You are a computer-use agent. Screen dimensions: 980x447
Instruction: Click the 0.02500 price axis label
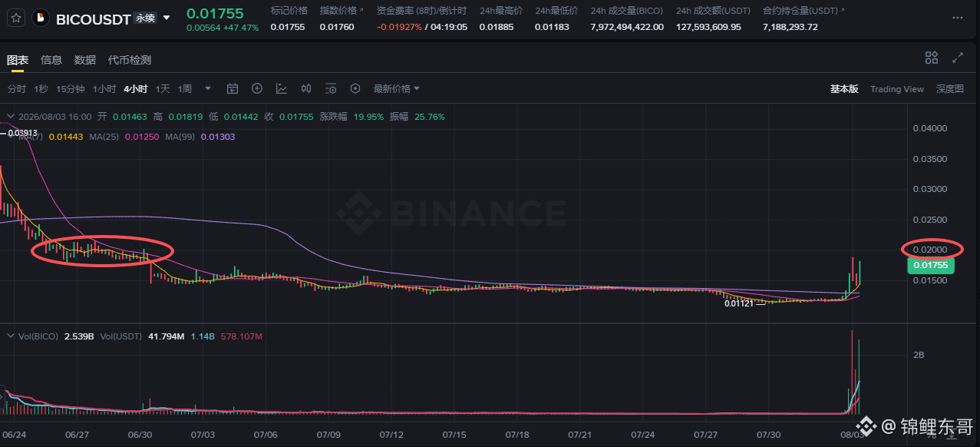pos(929,220)
